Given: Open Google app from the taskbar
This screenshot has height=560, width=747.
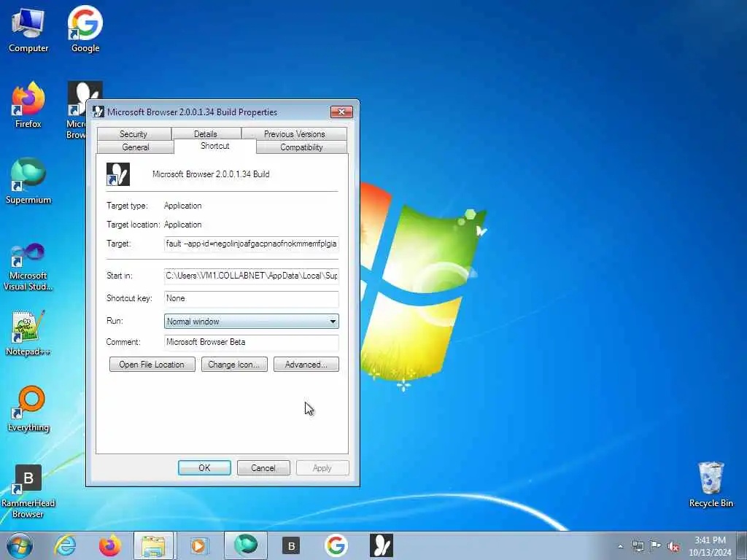Looking at the screenshot, I should [x=336, y=545].
